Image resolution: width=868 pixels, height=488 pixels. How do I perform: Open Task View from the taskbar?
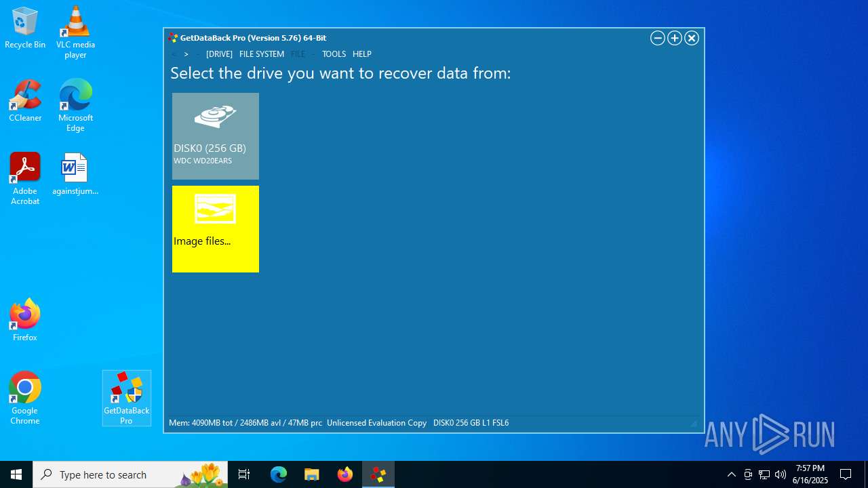[x=244, y=474]
